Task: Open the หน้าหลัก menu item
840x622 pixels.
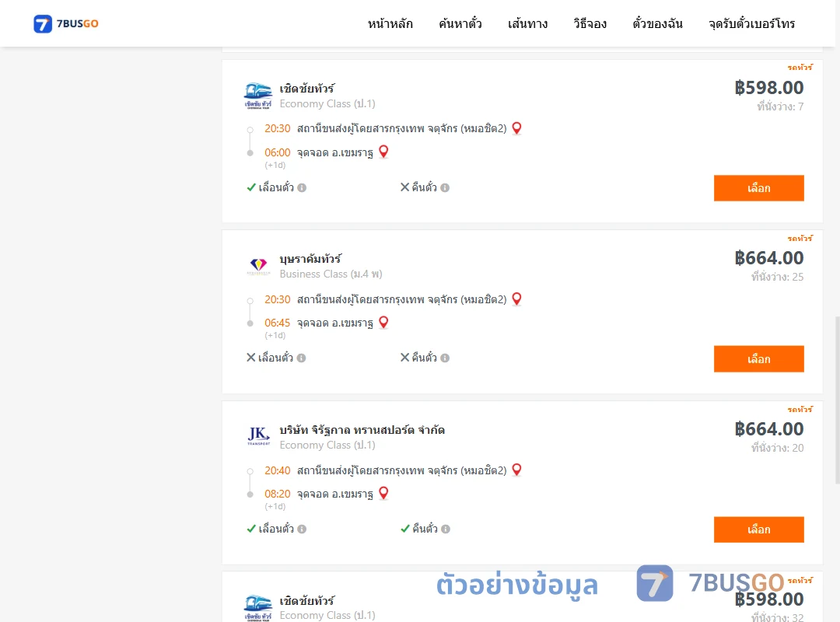Action: tap(390, 23)
